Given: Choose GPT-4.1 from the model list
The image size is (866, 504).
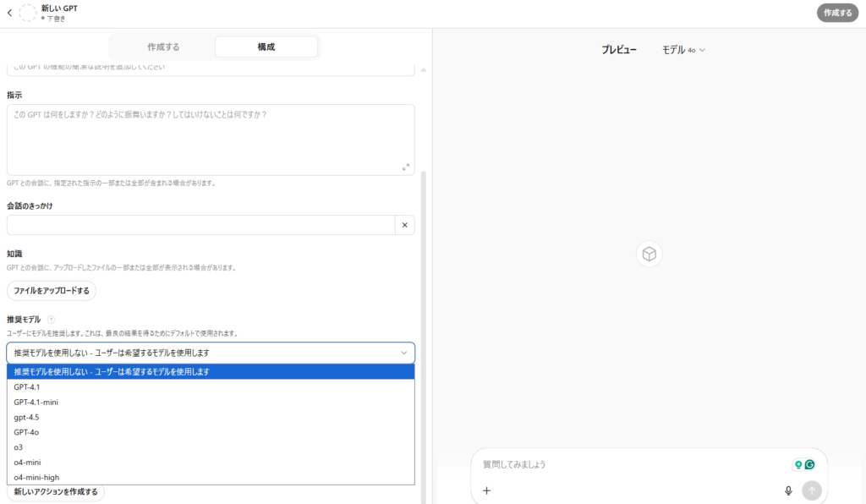Looking at the screenshot, I should point(211,387).
